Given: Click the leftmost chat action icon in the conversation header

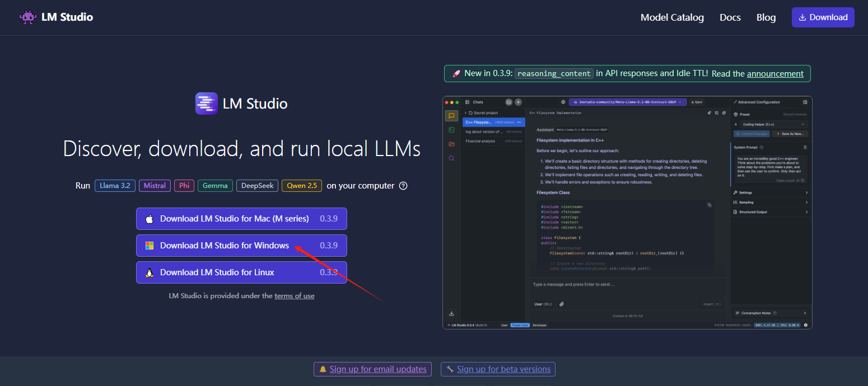Looking at the screenshot, I should [709, 113].
